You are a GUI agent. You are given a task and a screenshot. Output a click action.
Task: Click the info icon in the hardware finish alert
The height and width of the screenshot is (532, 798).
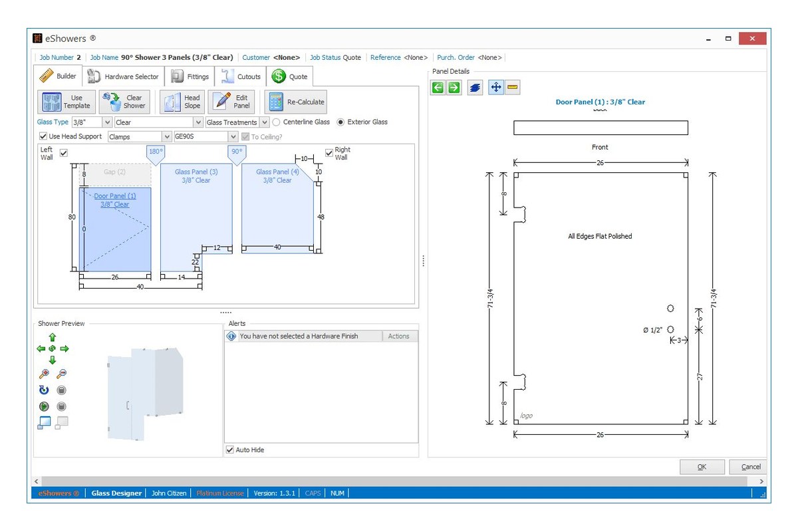tap(231, 336)
